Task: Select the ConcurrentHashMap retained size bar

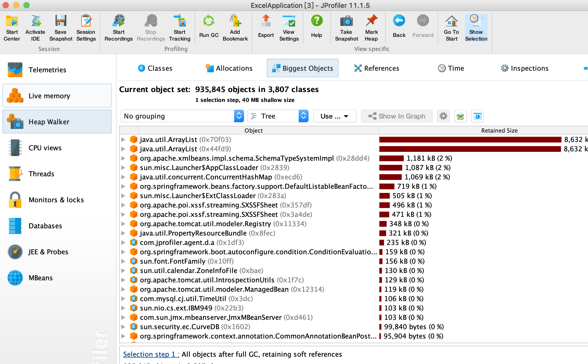Action: 390,177
